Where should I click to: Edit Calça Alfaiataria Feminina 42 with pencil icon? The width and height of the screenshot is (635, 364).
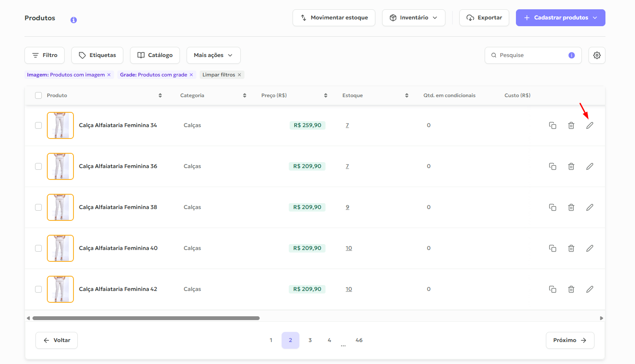pos(589,289)
